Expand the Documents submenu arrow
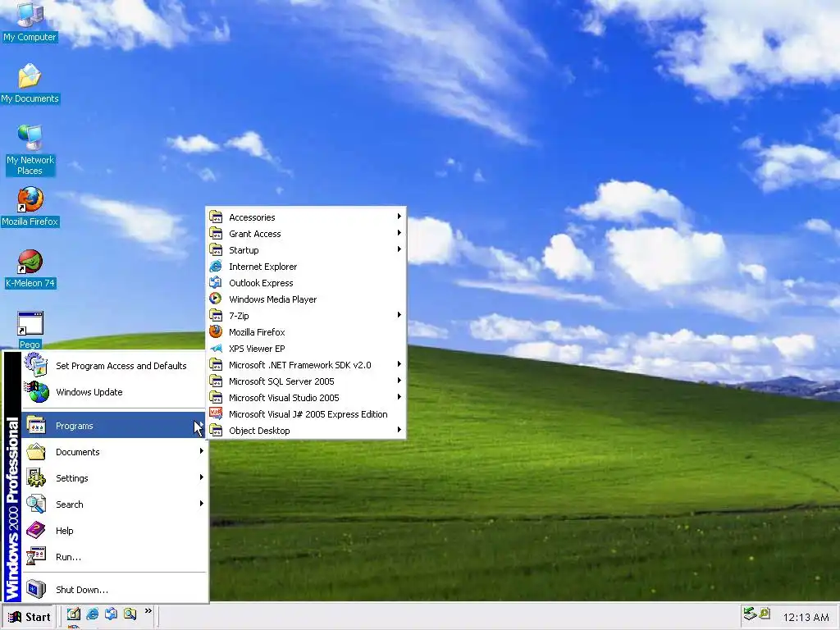This screenshot has height=630, width=840. pyautogui.click(x=202, y=451)
